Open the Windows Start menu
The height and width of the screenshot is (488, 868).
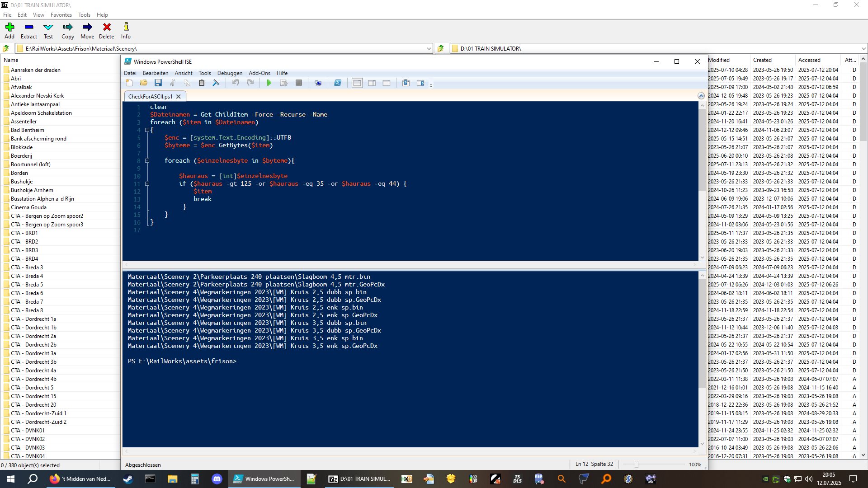pyautogui.click(x=11, y=479)
